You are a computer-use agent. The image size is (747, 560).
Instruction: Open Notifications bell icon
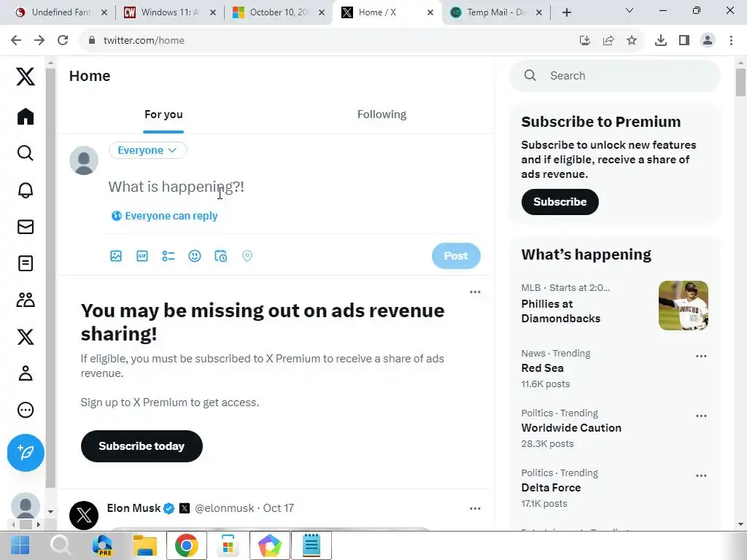click(26, 190)
